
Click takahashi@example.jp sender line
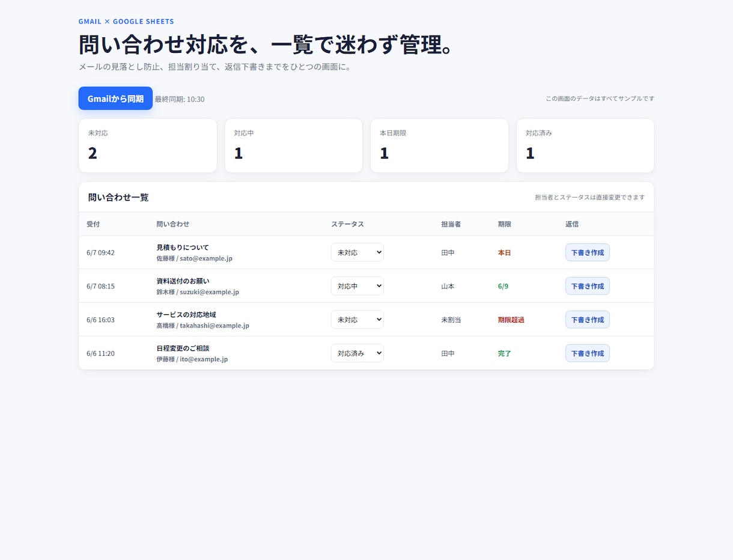[x=202, y=326]
